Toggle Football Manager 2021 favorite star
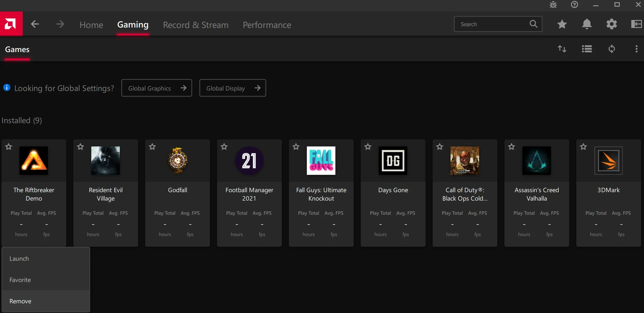The width and height of the screenshot is (644, 313). click(224, 147)
